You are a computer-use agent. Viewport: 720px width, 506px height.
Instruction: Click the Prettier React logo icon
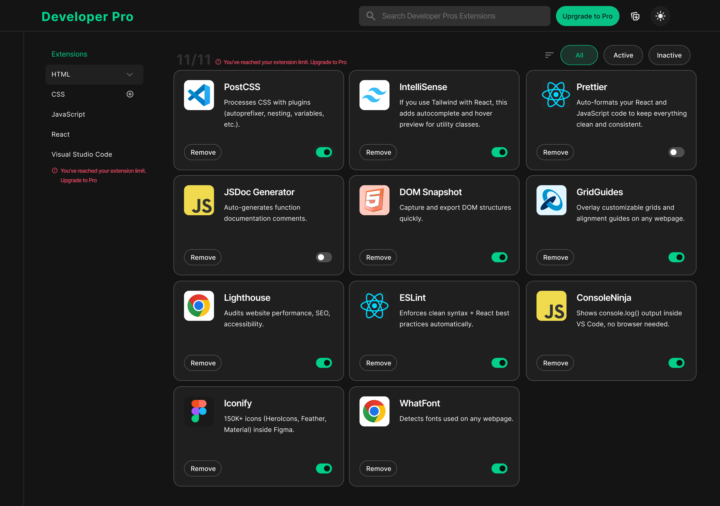pos(556,95)
